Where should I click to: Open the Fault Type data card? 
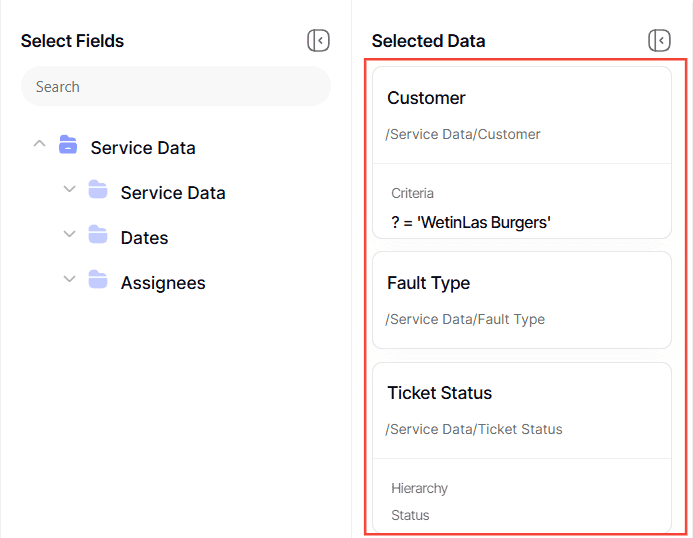click(428, 283)
